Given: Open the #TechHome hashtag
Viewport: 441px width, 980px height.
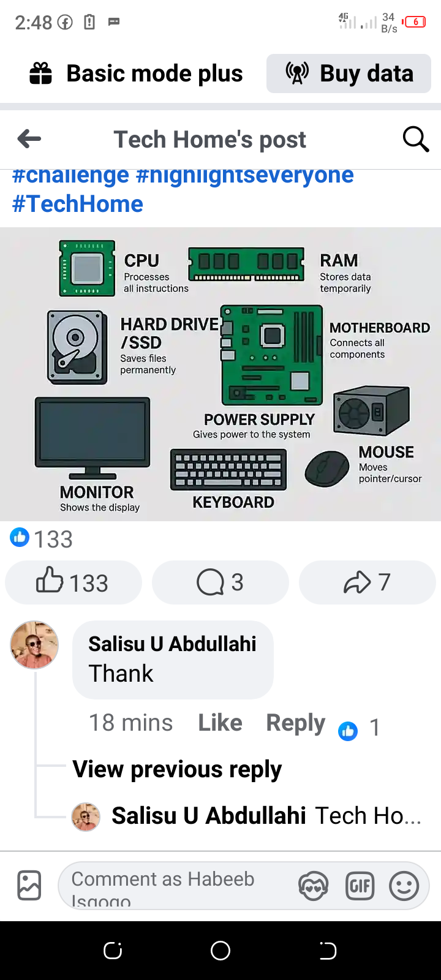Looking at the screenshot, I should 78,204.
